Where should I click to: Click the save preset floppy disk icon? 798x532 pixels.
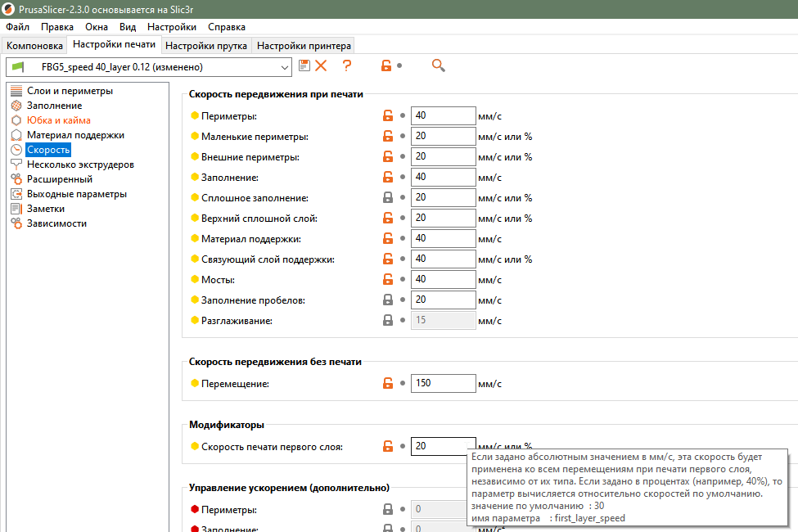304,66
